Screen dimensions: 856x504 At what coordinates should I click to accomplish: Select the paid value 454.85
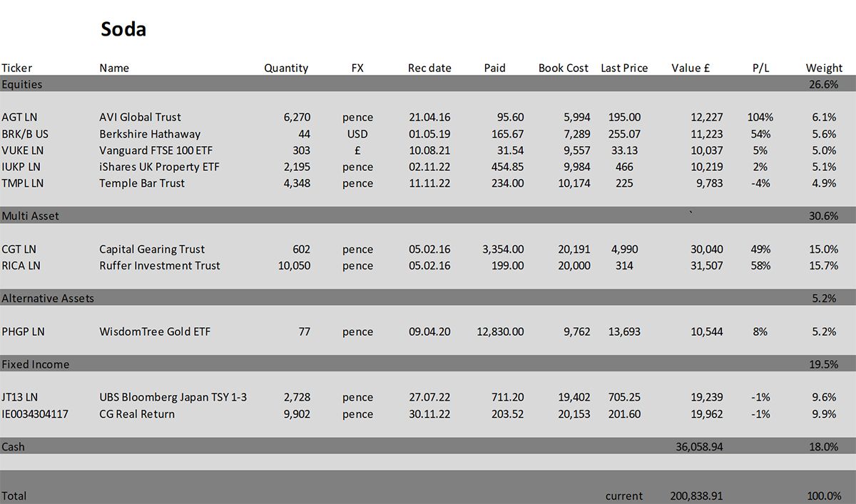tap(506, 167)
